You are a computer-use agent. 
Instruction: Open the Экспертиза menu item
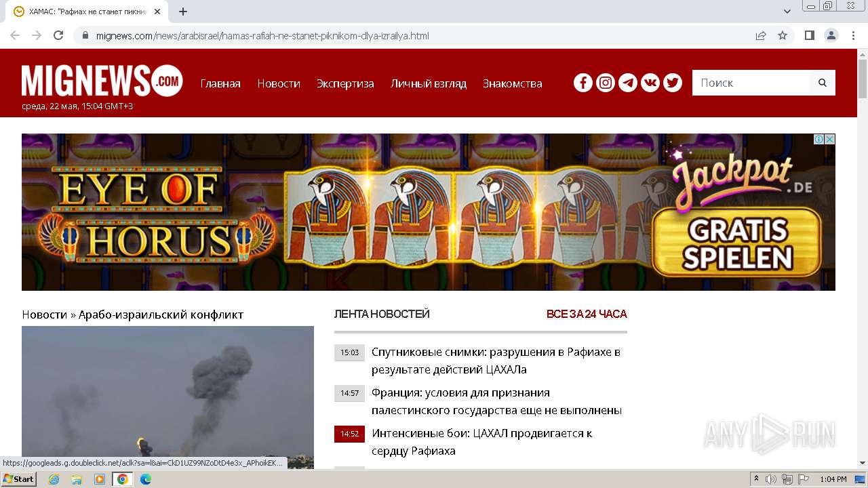click(x=345, y=83)
